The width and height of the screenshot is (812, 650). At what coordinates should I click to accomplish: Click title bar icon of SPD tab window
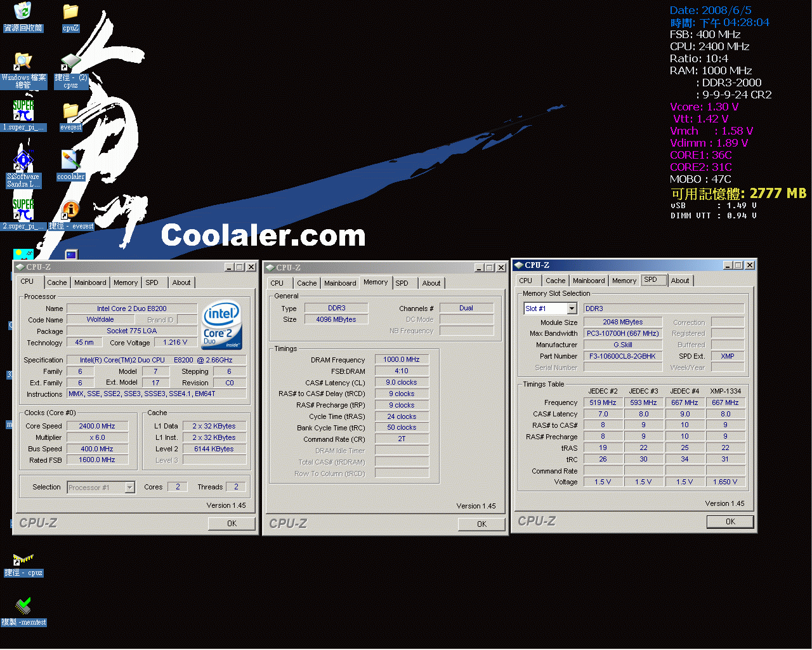pos(519,265)
